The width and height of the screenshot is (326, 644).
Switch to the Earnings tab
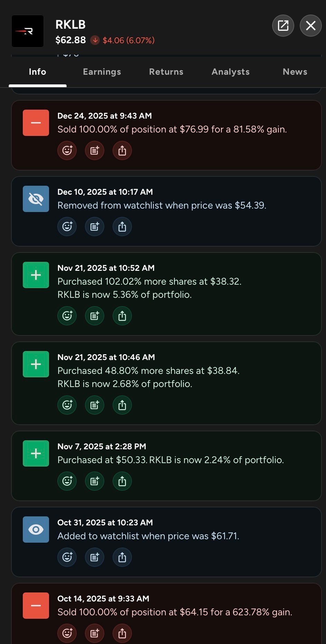102,72
